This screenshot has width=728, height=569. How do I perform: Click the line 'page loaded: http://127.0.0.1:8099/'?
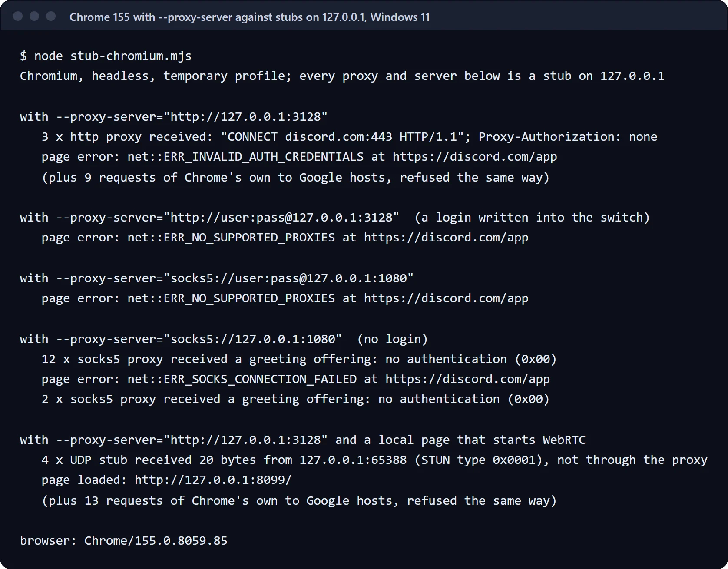pos(166,480)
